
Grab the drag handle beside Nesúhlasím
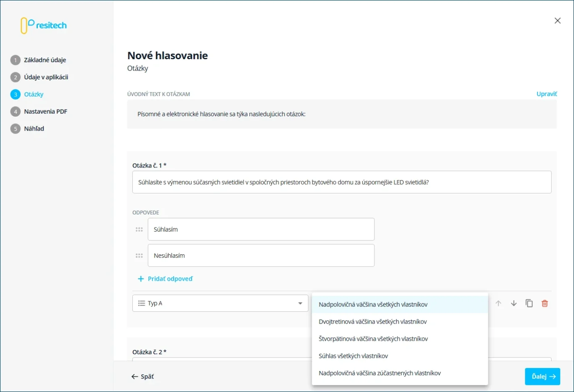point(139,256)
